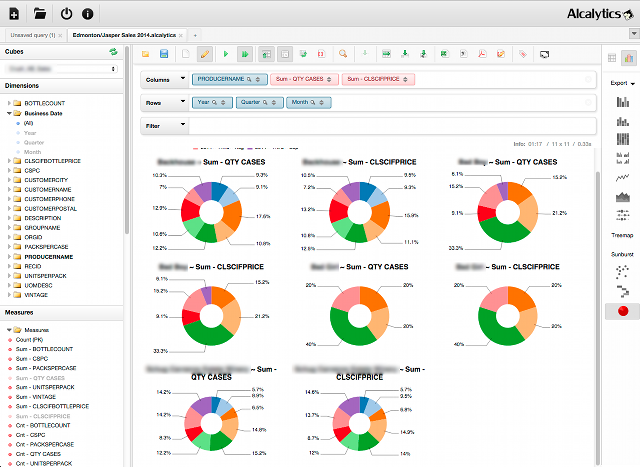Select the multiple bar charts icon

(622, 158)
